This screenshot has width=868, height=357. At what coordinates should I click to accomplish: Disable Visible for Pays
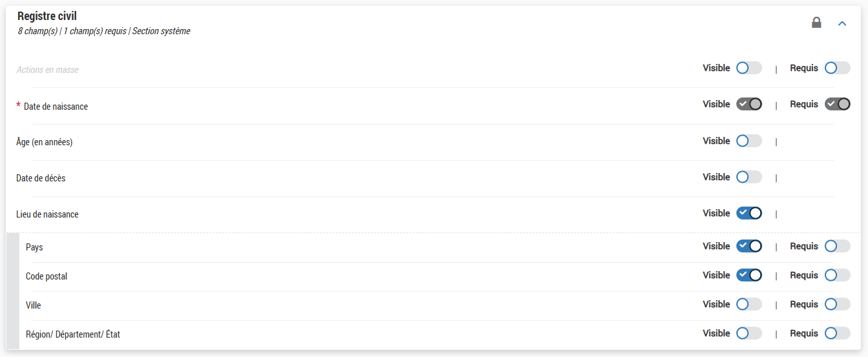coord(749,246)
